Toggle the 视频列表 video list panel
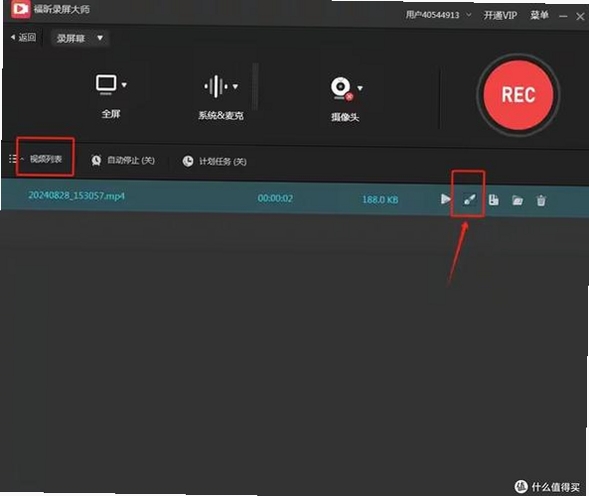The width and height of the screenshot is (589, 496). [x=45, y=159]
